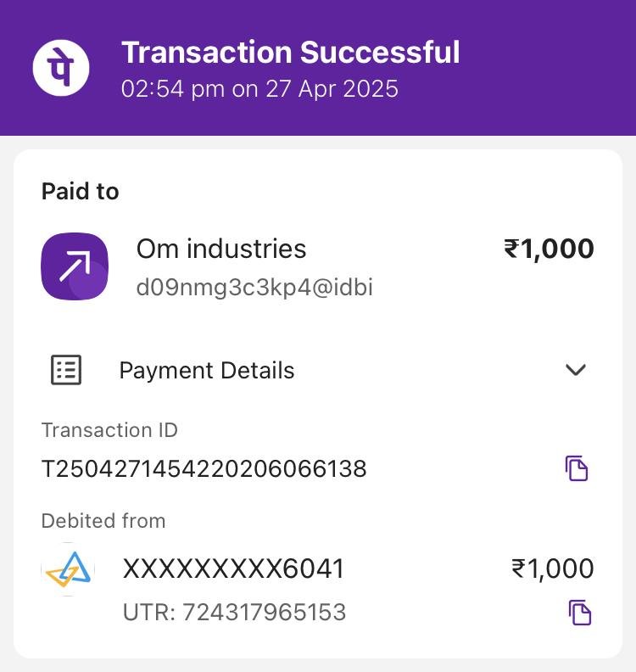Viewport: 636px width, 672px height.
Task: Click the Payment Details section label
Action: pyautogui.click(x=207, y=371)
